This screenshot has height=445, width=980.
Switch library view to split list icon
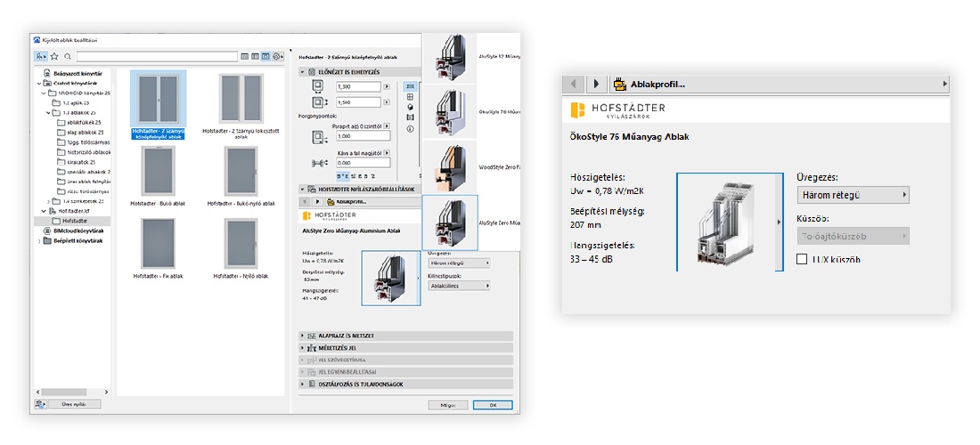[x=256, y=56]
